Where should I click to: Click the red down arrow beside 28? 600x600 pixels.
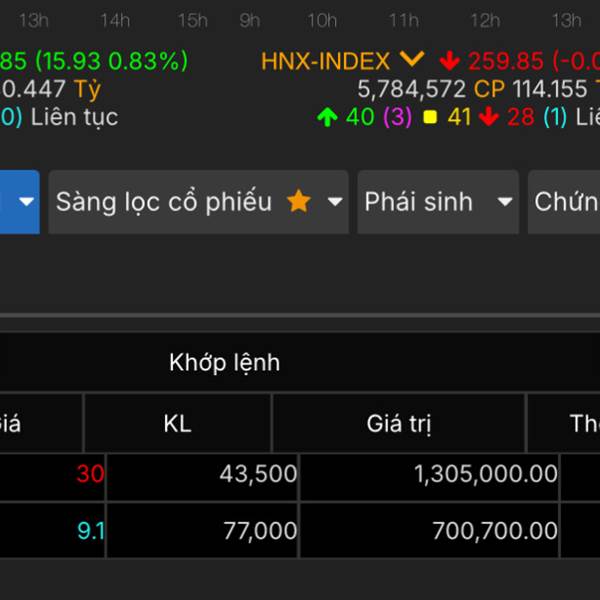pos(488,117)
